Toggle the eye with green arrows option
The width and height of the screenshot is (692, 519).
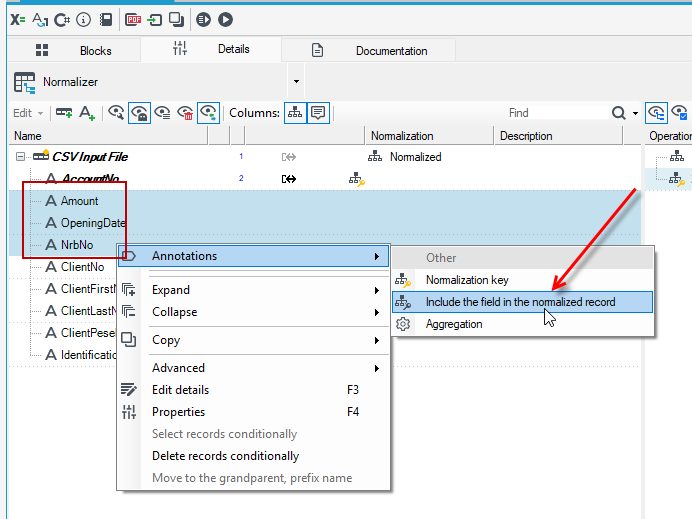pyautogui.click(x=208, y=113)
